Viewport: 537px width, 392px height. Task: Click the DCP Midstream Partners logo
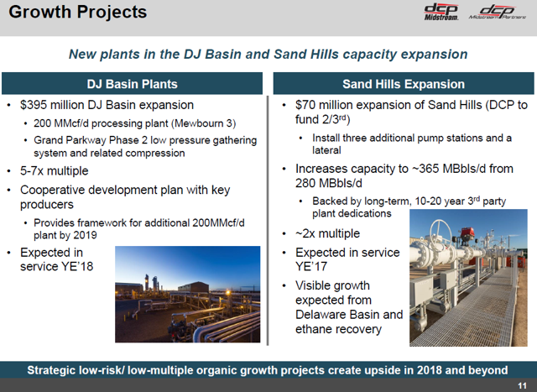[x=498, y=13]
